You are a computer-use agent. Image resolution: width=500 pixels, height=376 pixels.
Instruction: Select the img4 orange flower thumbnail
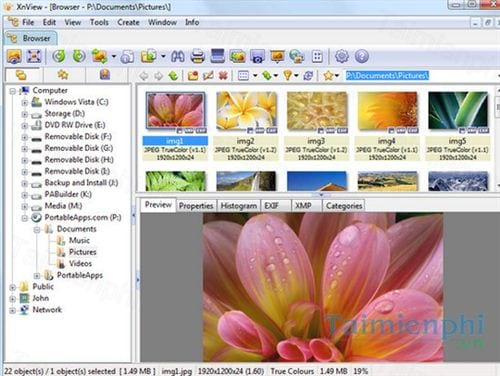coord(387,111)
